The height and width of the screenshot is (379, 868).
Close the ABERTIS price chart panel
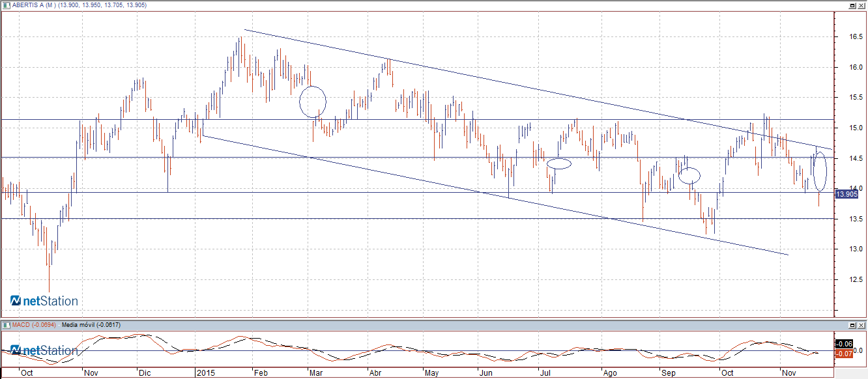861,5
